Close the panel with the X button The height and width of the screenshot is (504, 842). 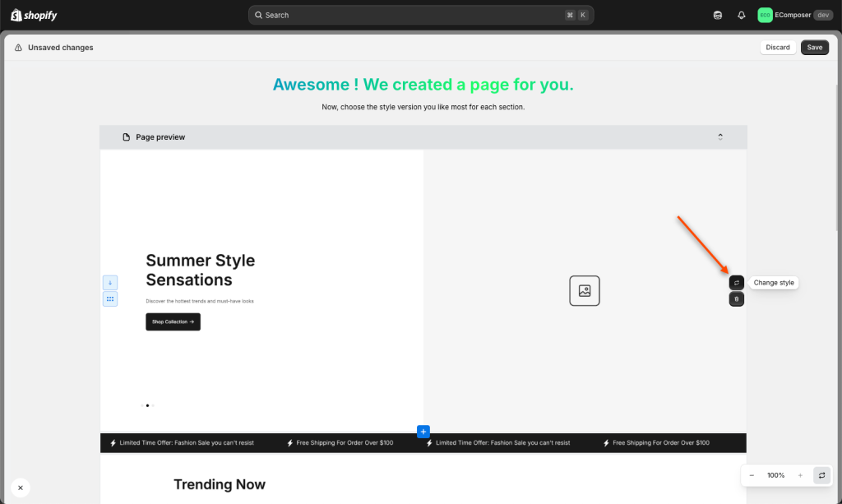21,488
